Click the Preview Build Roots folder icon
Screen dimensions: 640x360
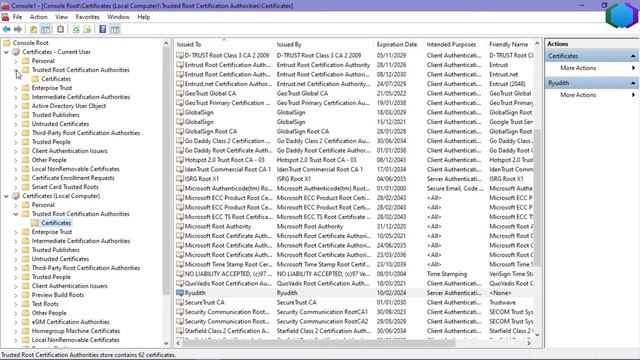(26, 295)
